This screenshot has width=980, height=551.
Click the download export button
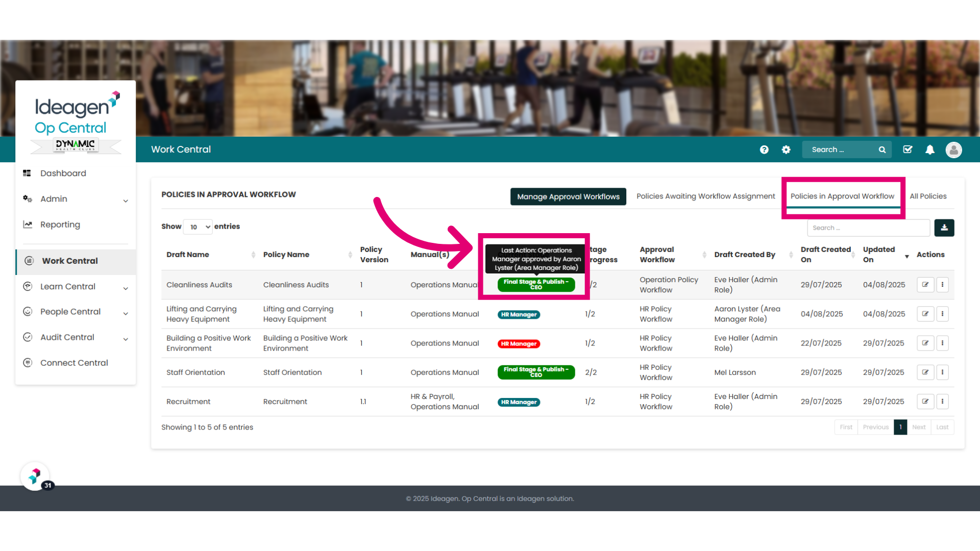coord(944,228)
